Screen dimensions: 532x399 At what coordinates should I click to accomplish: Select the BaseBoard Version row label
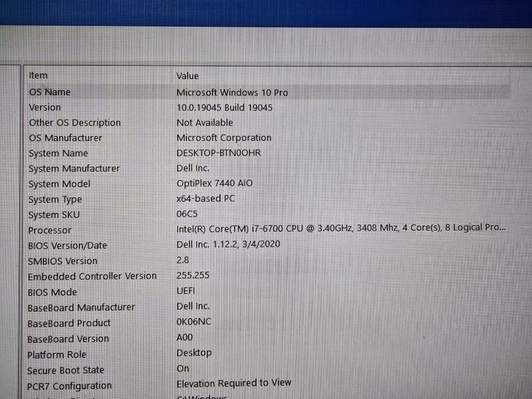68,339
